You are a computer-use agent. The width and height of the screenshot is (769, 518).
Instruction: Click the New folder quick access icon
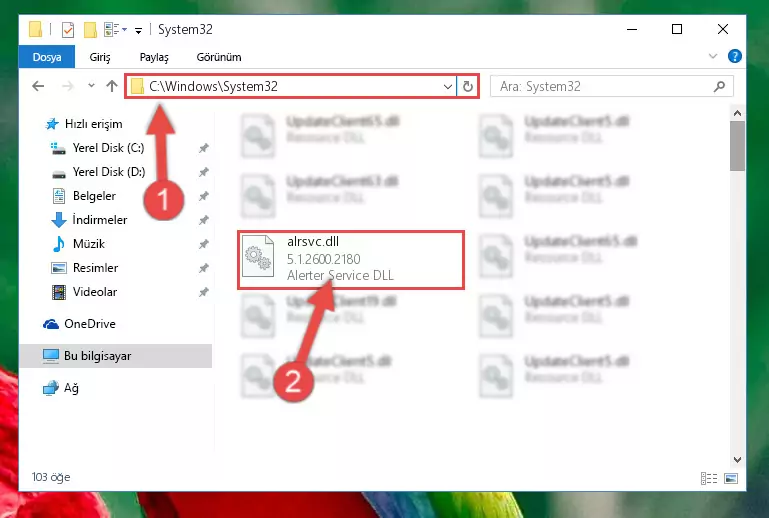coord(90,30)
